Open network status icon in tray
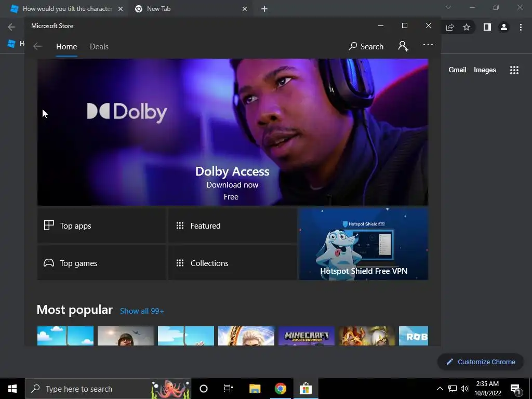 453,389
